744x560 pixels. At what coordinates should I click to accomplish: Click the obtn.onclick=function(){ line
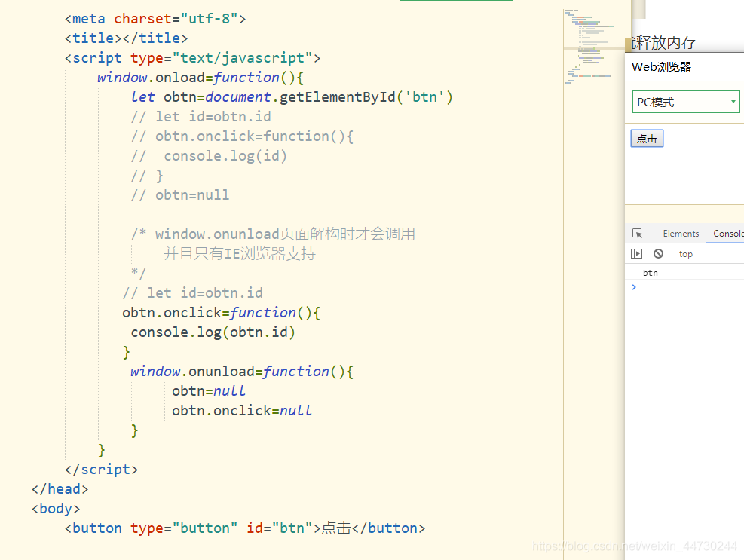[x=222, y=313]
